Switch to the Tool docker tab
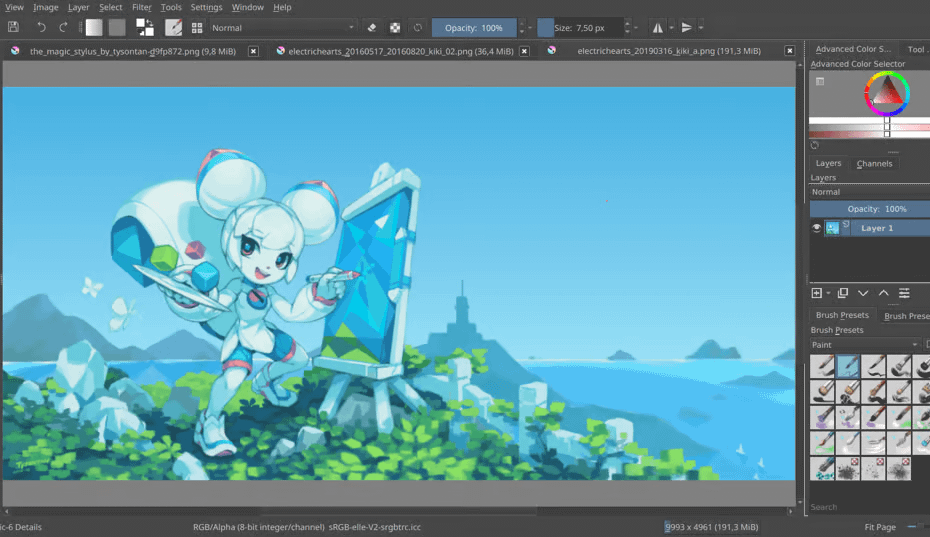The width and height of the screenshot is (930, 537). [x=917, y=49]
